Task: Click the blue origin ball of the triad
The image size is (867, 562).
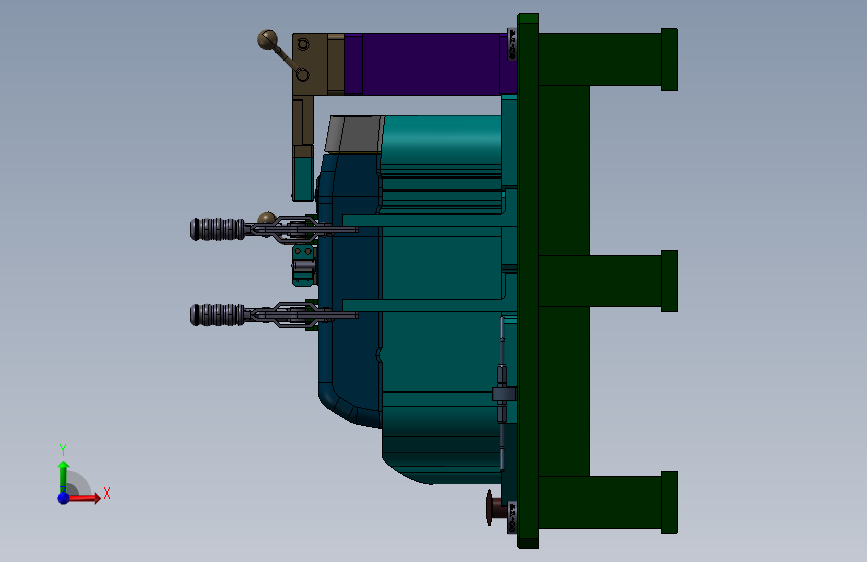Action: pyautogui.click(x=64, y=498)
